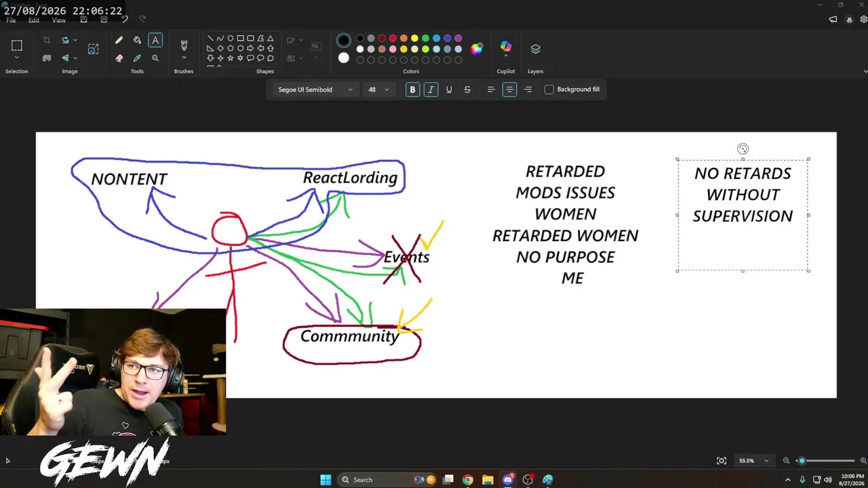Screen dimensions: 868x488
Task: Open the Brushes tool
Action: pos(184,45)
